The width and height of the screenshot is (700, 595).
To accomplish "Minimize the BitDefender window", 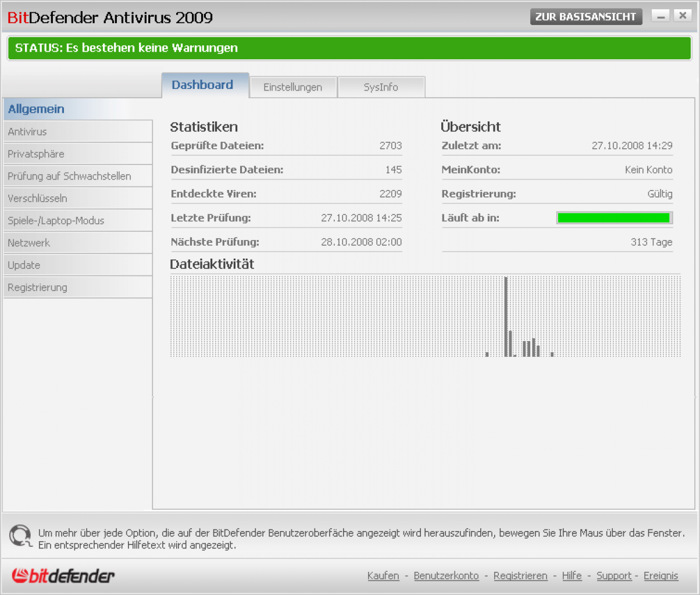I will 660,16.
